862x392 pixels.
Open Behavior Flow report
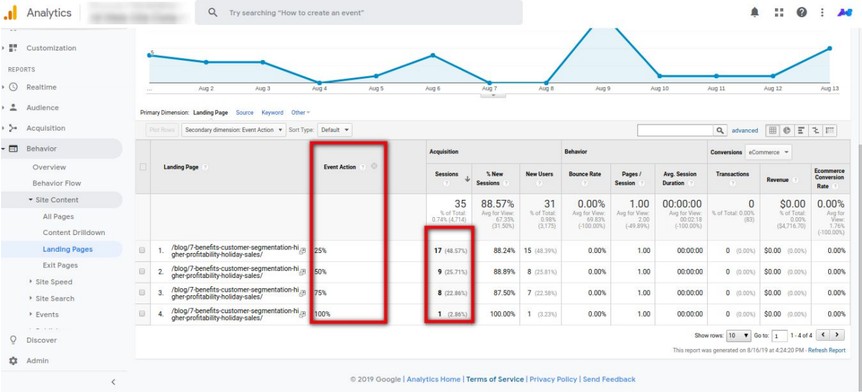(x=57, y=183)
